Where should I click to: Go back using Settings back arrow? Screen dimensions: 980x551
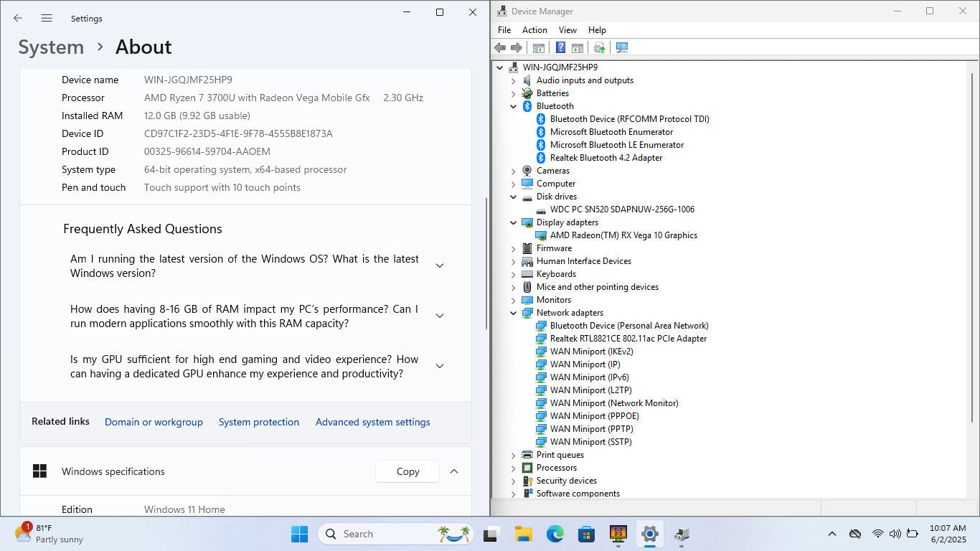point(18,18)
